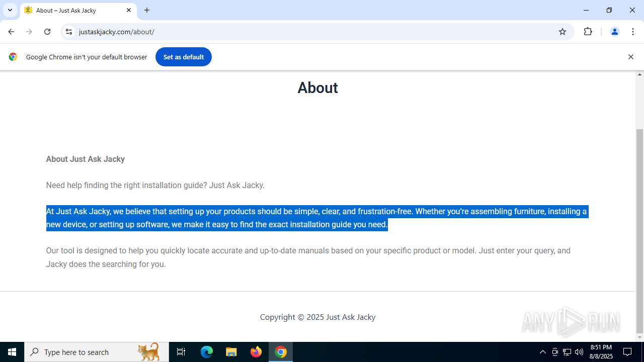Open Chrome's three-dot menu
Viewport: 644px width, 362px height.
coord(633,32)
